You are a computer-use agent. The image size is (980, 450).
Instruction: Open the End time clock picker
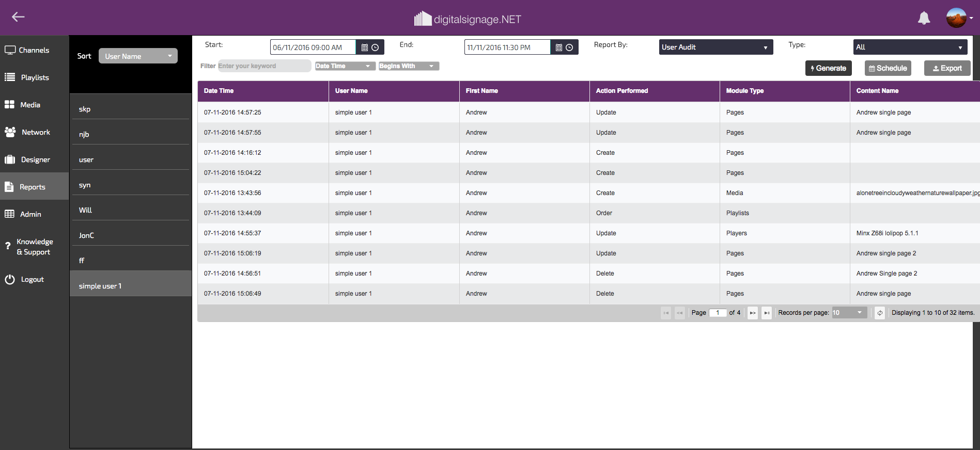pos(569,47)
